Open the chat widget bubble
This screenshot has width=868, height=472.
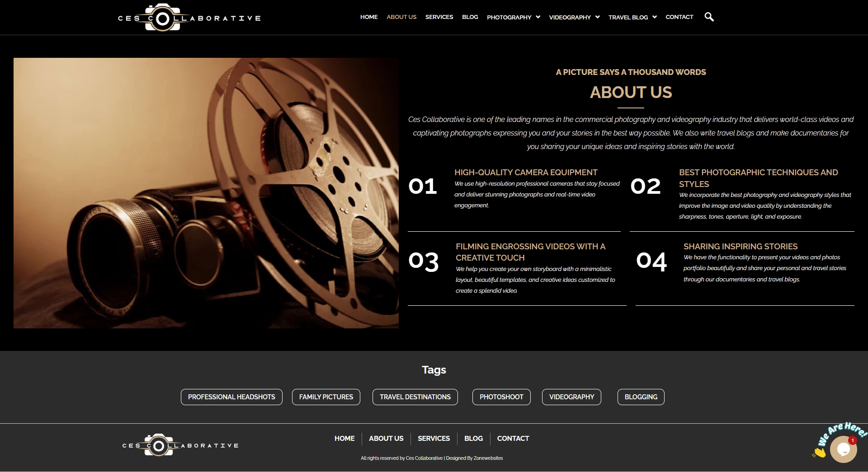click(843, 449)
